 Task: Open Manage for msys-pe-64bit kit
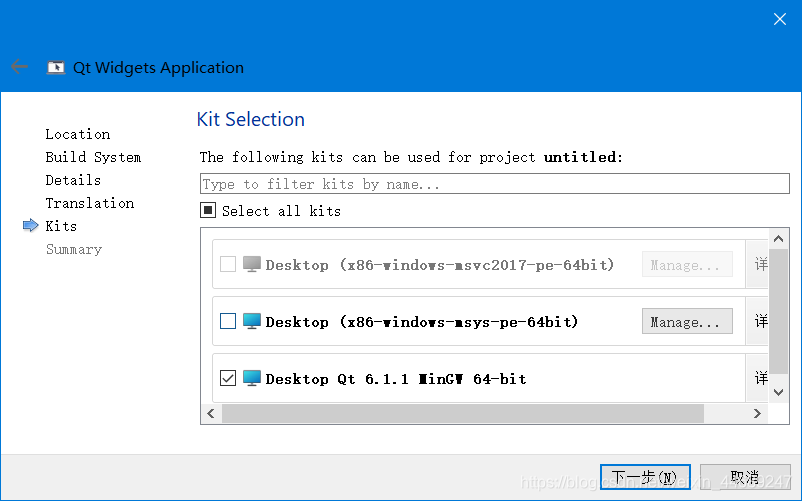coord(687,322)
